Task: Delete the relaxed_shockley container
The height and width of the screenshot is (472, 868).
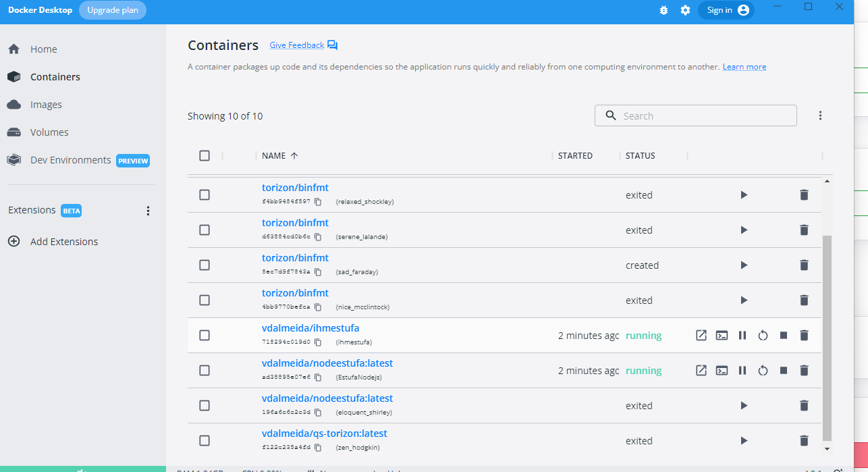Action: 804,194
